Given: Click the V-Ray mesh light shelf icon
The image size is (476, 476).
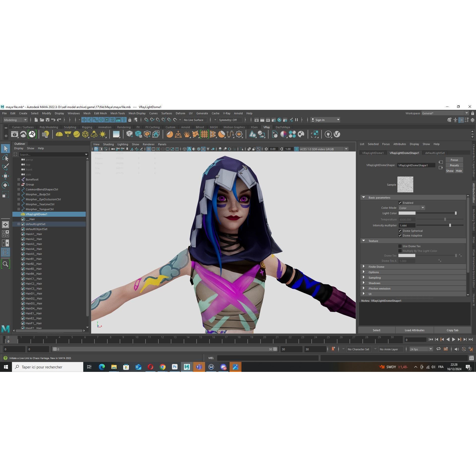Looking at the screenshot, I should pyautogui.click(x=85, y=134).
